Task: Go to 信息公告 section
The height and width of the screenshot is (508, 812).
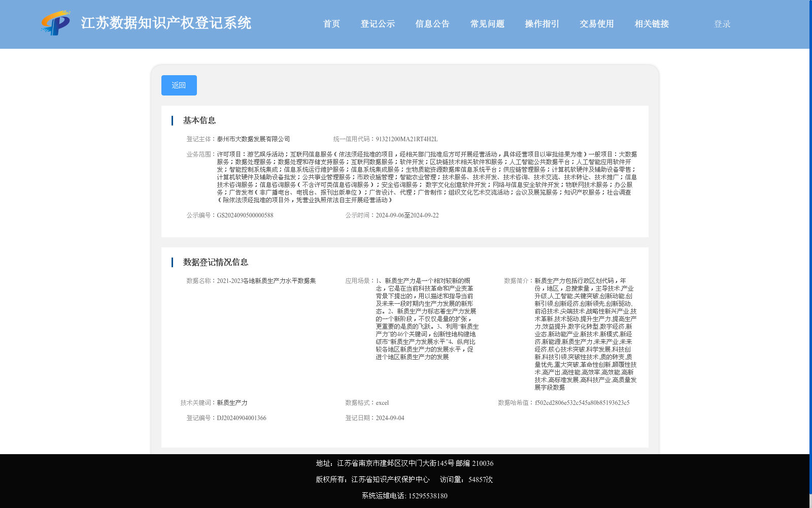Action: 432,24
